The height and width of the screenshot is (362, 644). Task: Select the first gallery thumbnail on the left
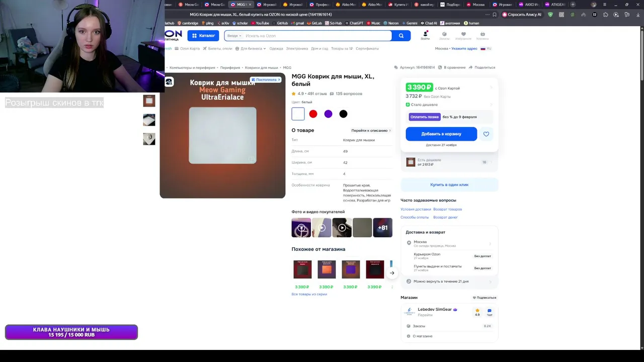(149, 101)
